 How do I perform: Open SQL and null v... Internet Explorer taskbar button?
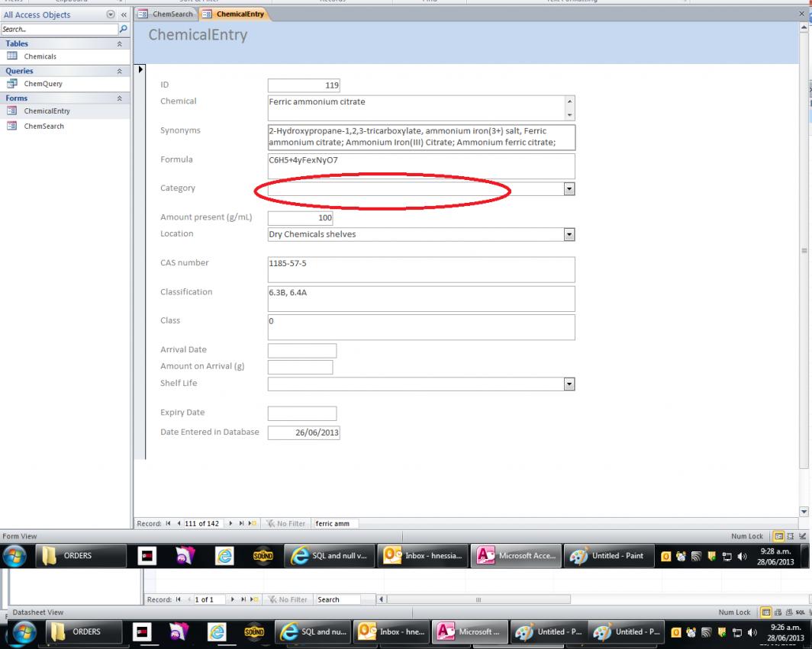pyautogui.click(x=330, y=556)
